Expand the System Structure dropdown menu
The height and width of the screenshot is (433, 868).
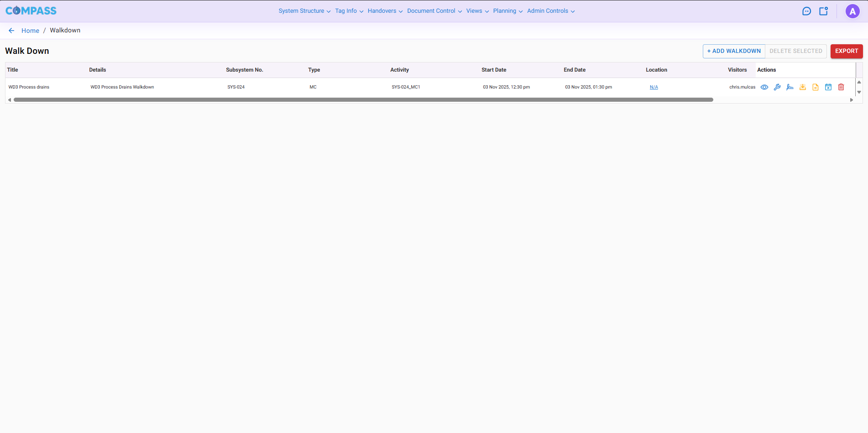tap(304, 11)
